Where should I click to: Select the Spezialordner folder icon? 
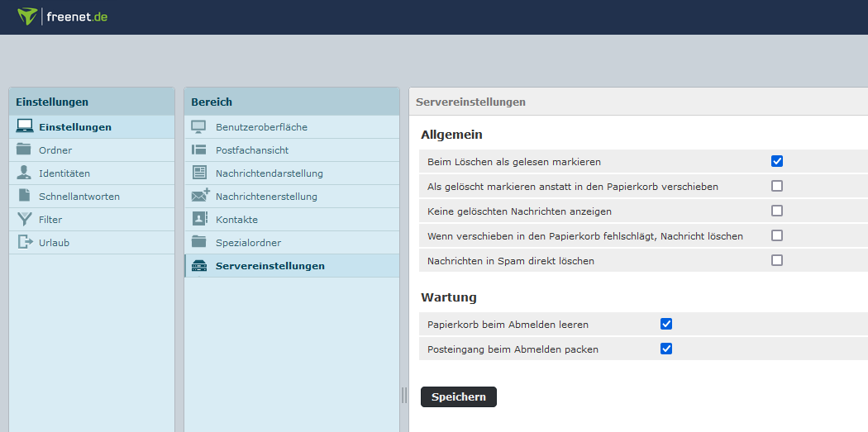click(x=199, y=242)
